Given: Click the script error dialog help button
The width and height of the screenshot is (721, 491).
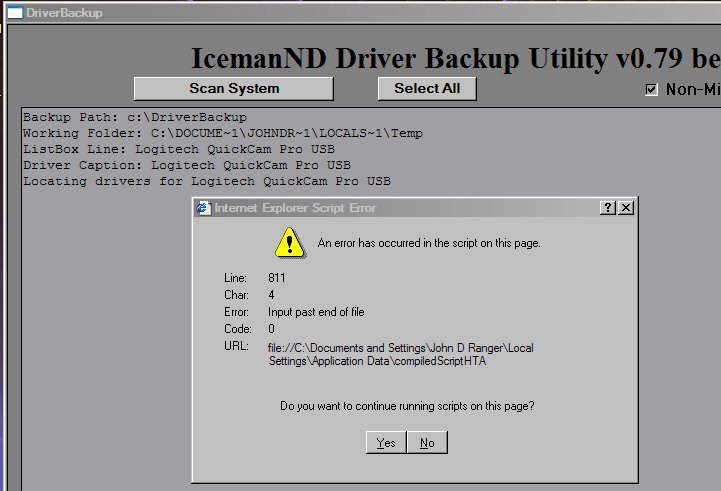Looking at the screenshot, I should tap(607, 208).
